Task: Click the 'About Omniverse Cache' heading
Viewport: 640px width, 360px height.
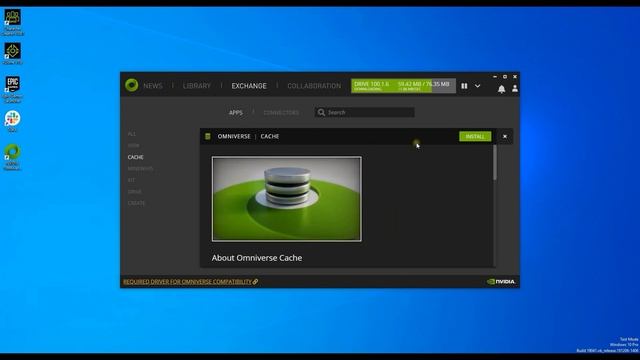Action: (x=257, y=258)
